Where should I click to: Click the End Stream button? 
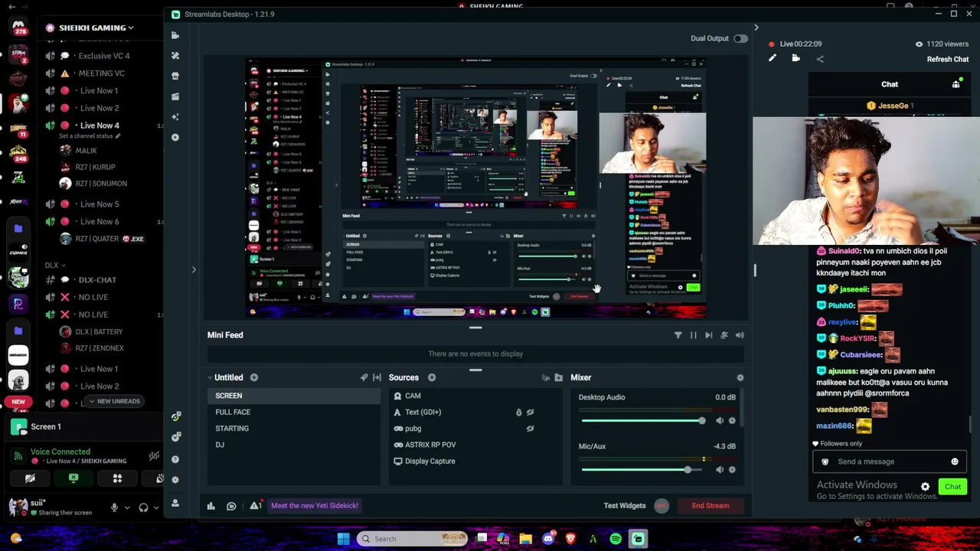[x=710, y=506]
